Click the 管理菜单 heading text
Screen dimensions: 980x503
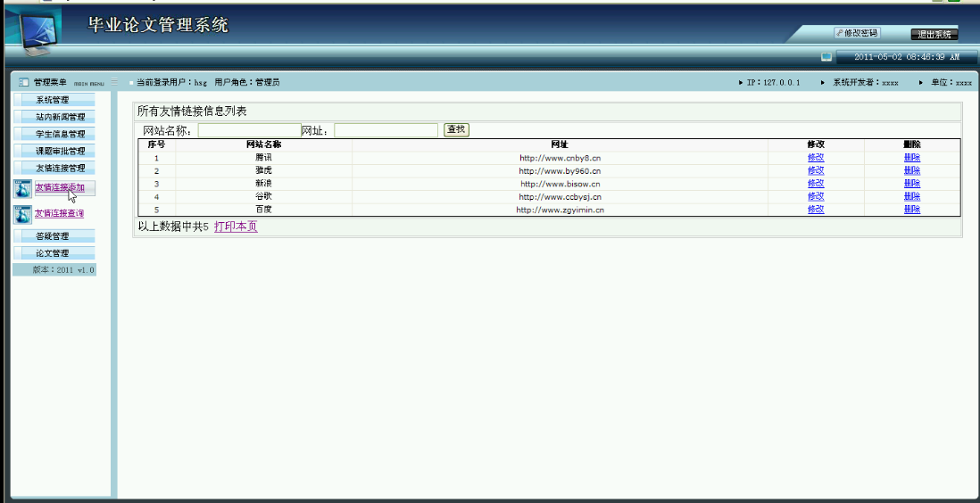click(x=50, y=82)
